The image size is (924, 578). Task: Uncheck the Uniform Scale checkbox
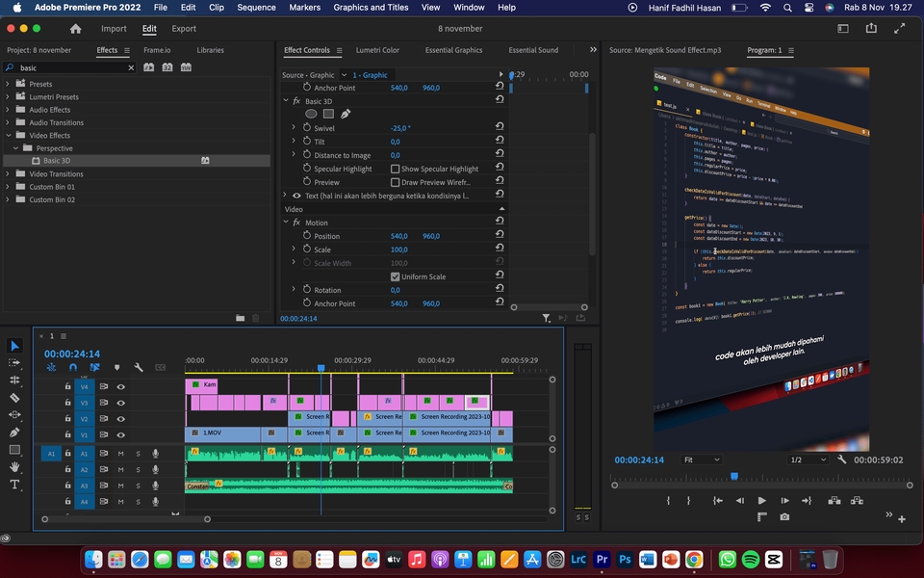point(396,276)
